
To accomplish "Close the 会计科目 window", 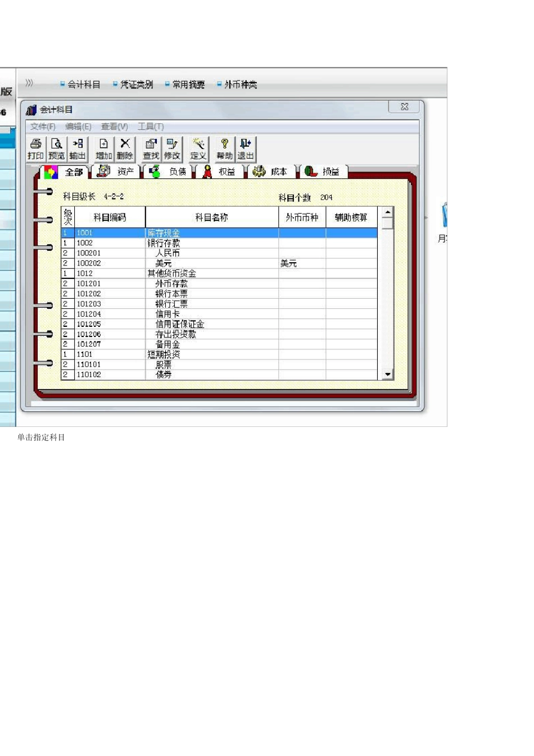I will [x=404, y=106].
